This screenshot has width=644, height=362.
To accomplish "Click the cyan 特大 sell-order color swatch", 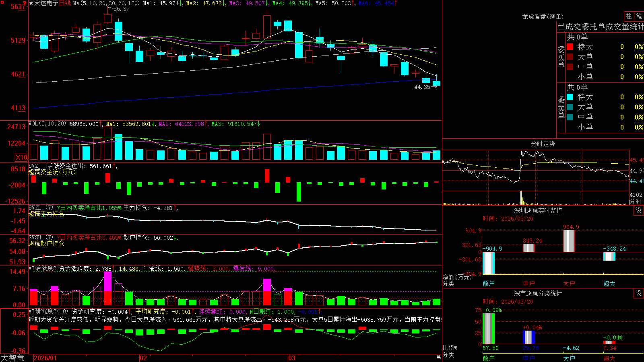I will click(x=570, y=97).
